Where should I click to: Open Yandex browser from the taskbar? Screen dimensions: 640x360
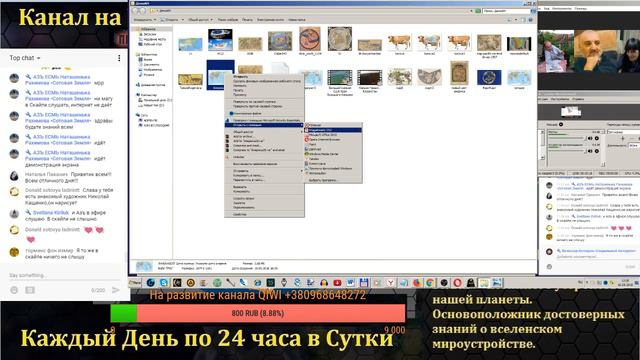coord(391,282)
